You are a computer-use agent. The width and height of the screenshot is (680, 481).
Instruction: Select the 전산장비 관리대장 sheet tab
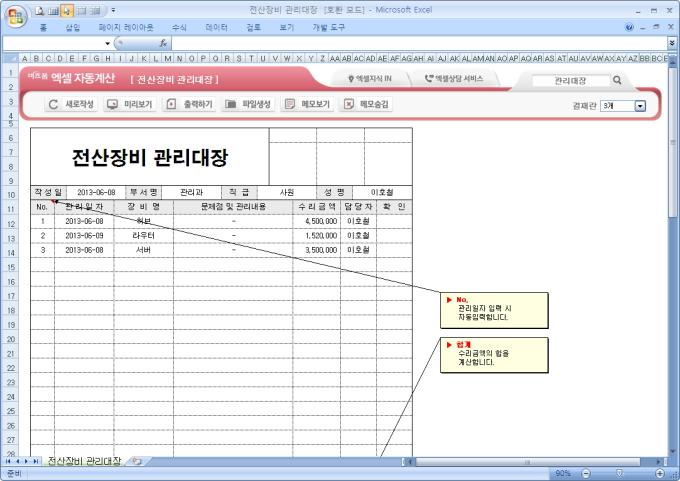click(84, 461)
